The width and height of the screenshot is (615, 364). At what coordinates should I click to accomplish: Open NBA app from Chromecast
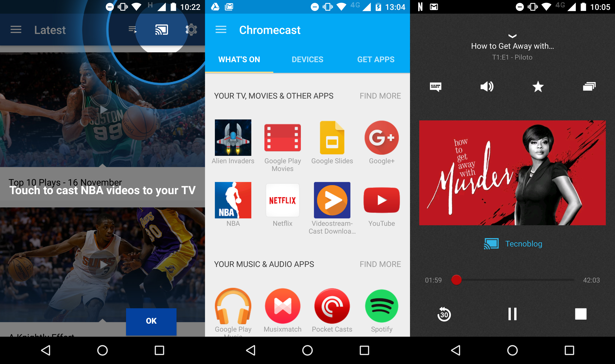click(233, 200)
